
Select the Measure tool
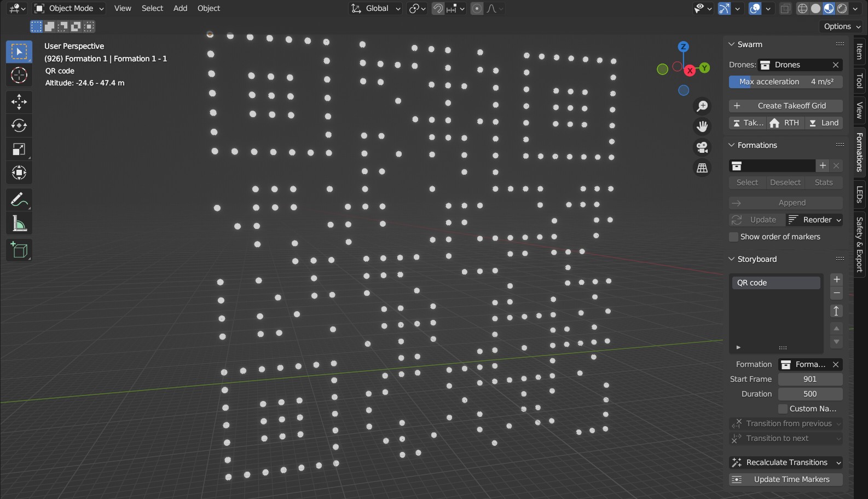click(19, 223)
